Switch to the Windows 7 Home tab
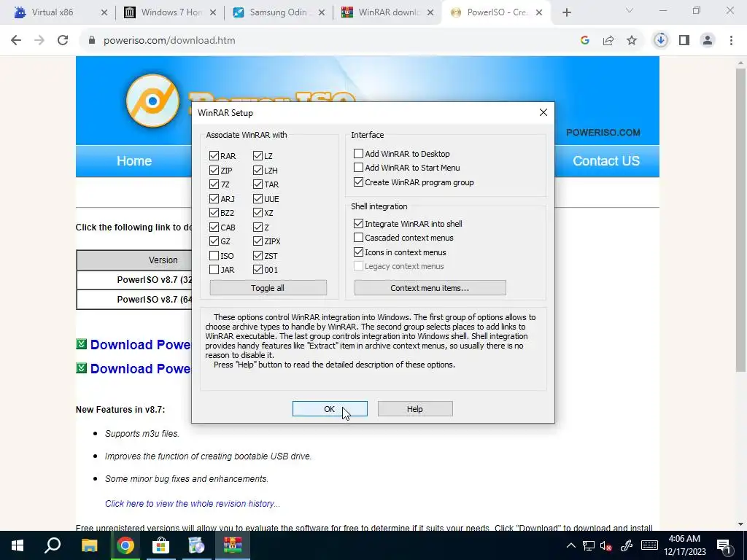The image size is (747, 560). pyautogui.click(x=171, y=12)
